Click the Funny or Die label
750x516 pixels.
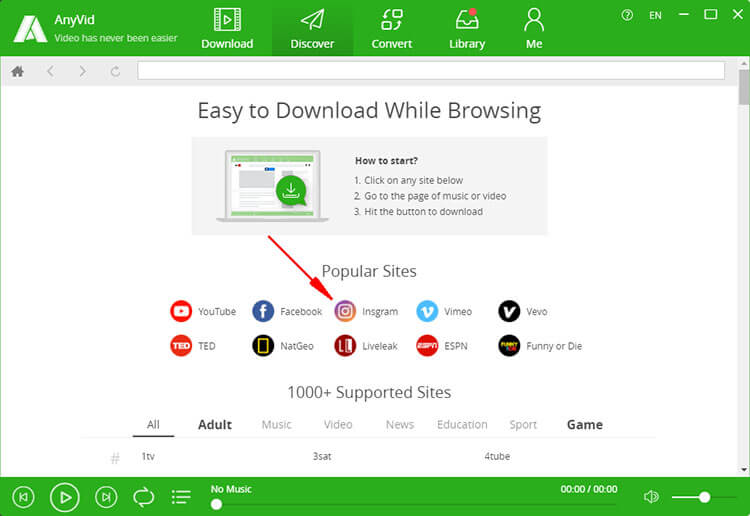(x=554, y=346)
